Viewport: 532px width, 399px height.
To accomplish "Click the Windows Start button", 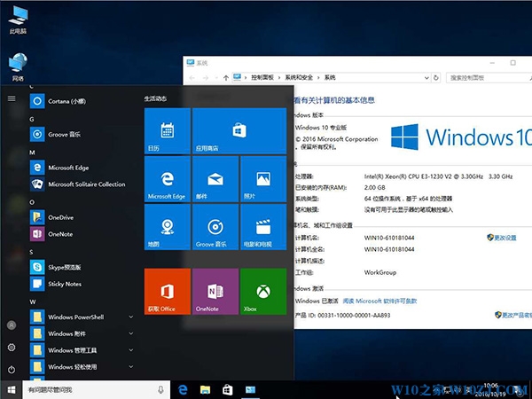I will click(12, 390).
